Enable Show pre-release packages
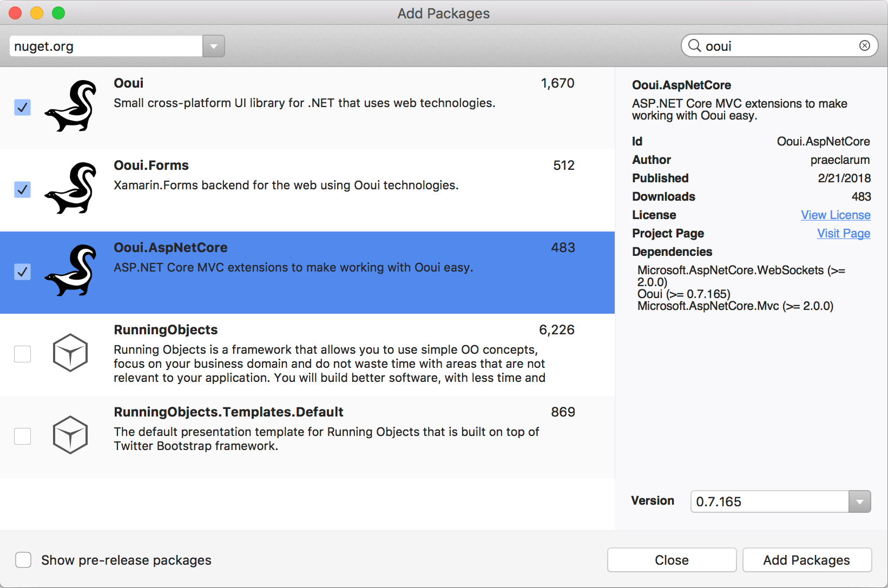The image size is (888, 588). tap(23, 560)
